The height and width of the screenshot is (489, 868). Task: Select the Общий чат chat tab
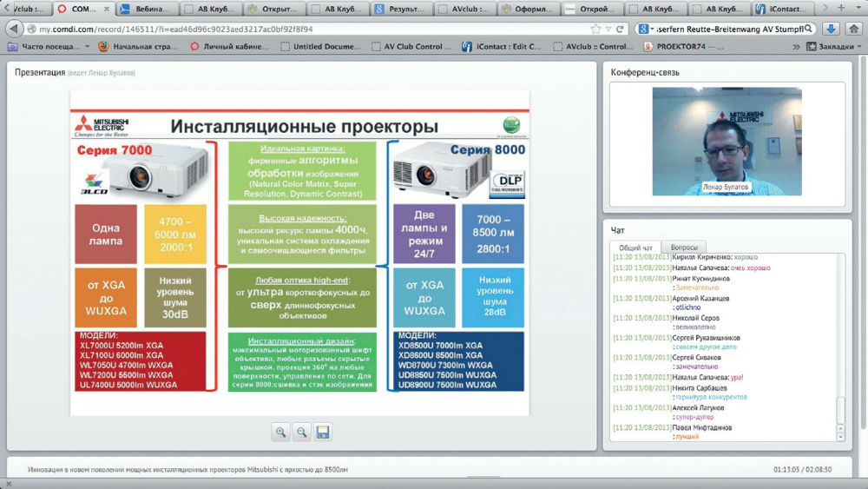[635, 248]
